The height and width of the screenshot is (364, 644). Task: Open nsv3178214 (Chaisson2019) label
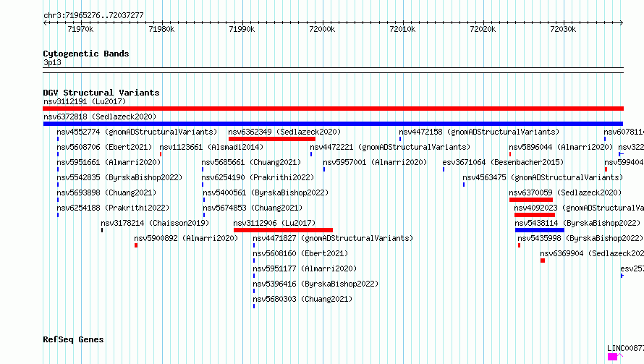[x=155, y=223]
